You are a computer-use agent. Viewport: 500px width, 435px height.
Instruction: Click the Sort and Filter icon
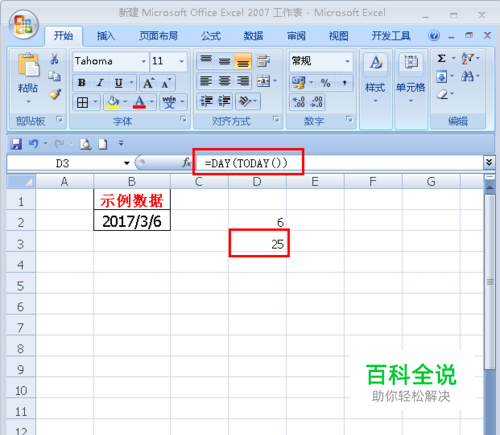coord(467,58)
